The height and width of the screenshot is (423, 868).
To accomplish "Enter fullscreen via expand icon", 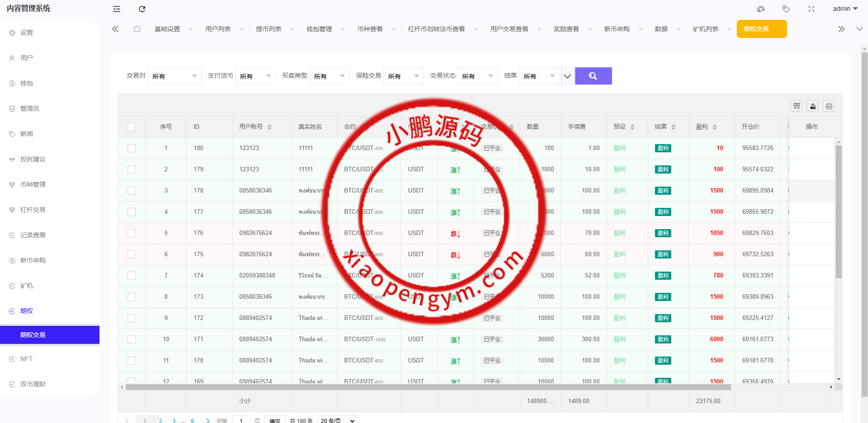I will [811, 9].
